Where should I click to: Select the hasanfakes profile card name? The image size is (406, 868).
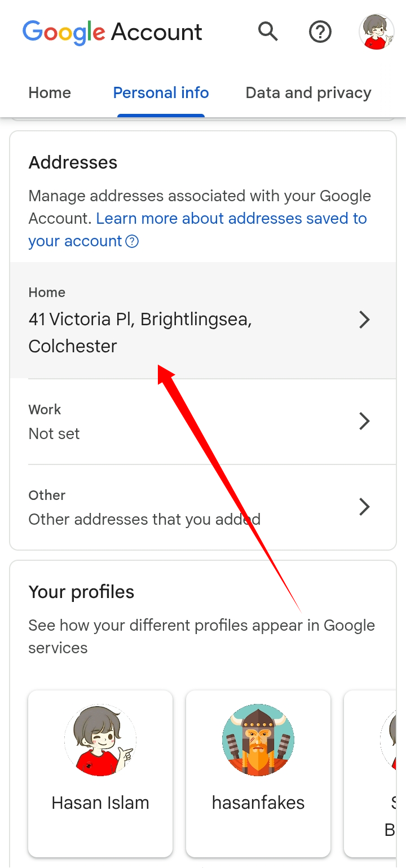tap(258, 803)
